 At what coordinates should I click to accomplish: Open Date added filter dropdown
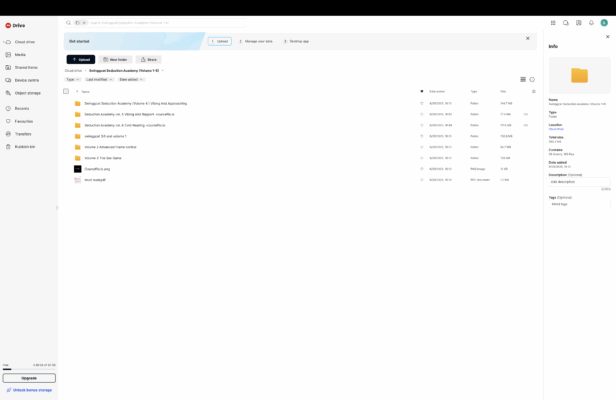point(131,79)
